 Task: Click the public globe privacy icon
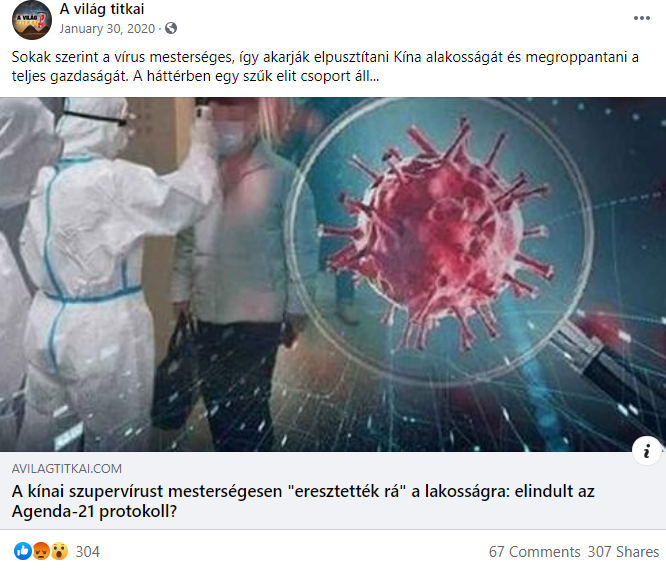171,28
